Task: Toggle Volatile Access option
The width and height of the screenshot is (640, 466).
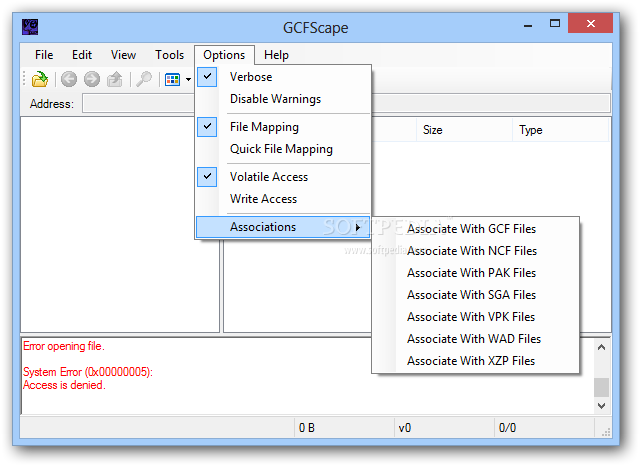Action: (283, 177)
